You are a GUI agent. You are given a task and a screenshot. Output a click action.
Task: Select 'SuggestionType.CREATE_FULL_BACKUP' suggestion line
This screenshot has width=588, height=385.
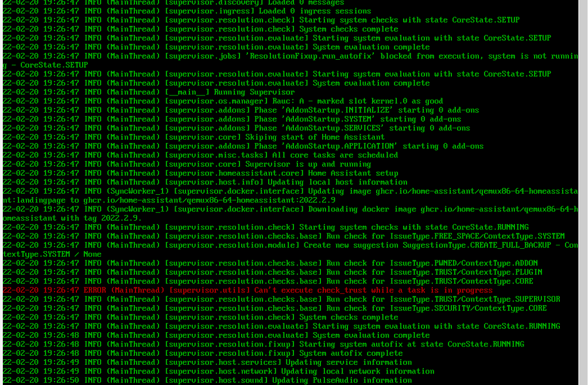(290, 249)
